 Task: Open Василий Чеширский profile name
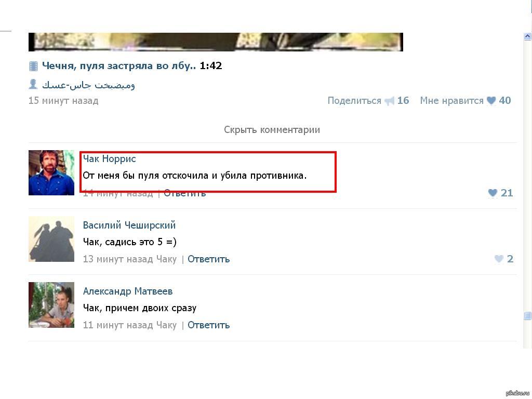point(129,225)
